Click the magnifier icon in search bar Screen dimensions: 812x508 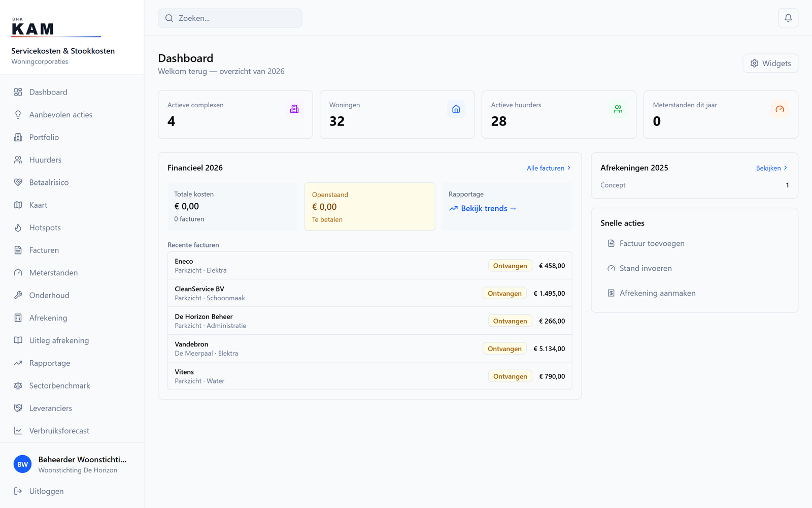[x=170, y=18]
